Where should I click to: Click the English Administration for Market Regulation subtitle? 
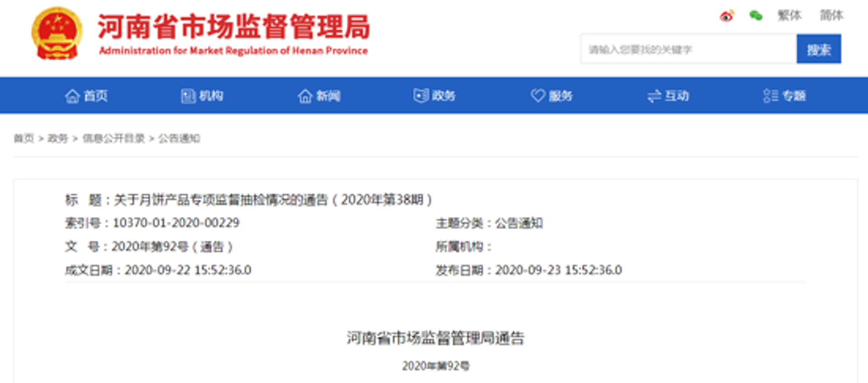pyautogui.click(x=233, y=51)
